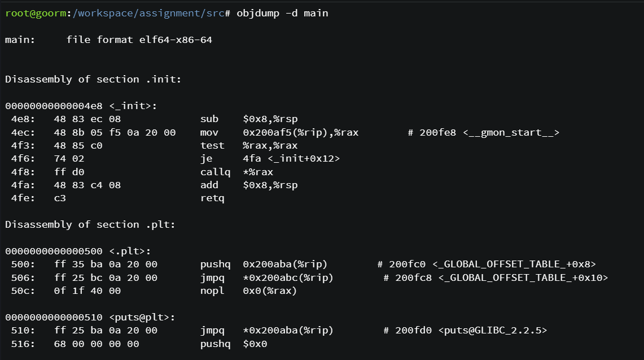Click the 'sub $0x8,%rsp' instruction
The image size is (644, 360).
coord(249,119)
